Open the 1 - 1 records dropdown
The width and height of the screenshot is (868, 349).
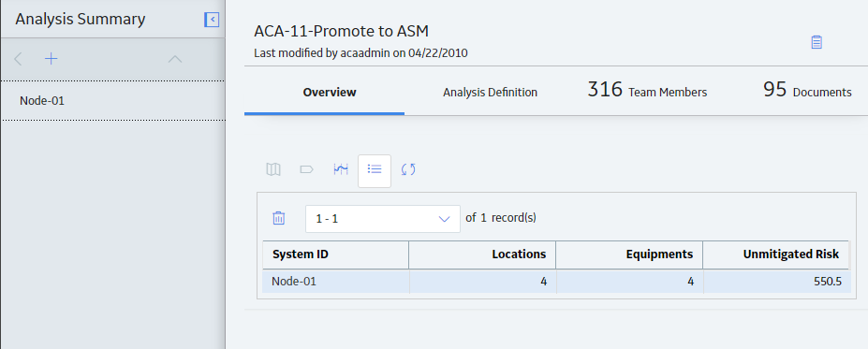tap(383, 218)
